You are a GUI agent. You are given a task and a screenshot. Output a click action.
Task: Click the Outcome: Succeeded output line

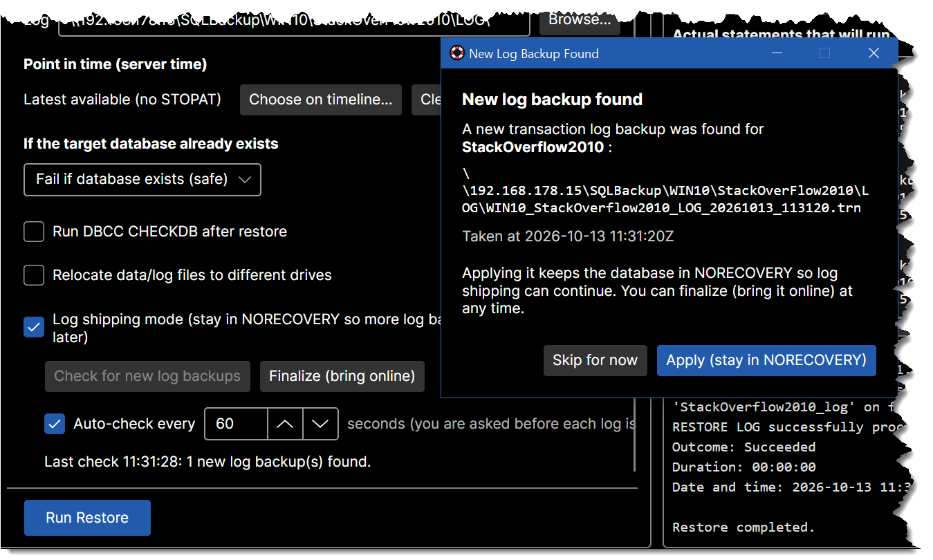click(x=743, y=447)
